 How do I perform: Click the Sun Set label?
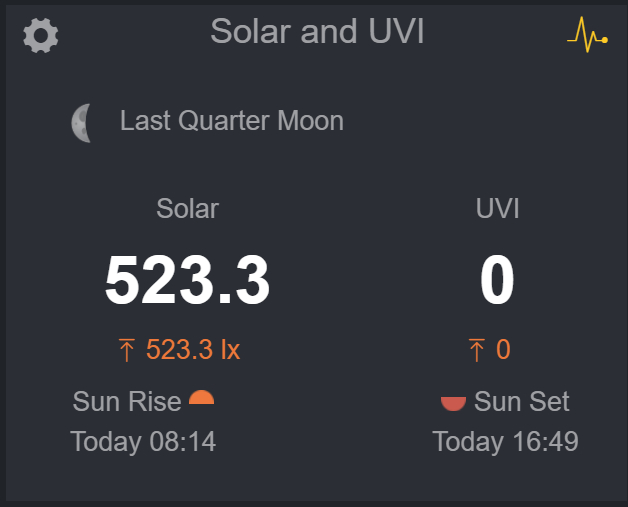pyautogui.click(x=522, y=402)
